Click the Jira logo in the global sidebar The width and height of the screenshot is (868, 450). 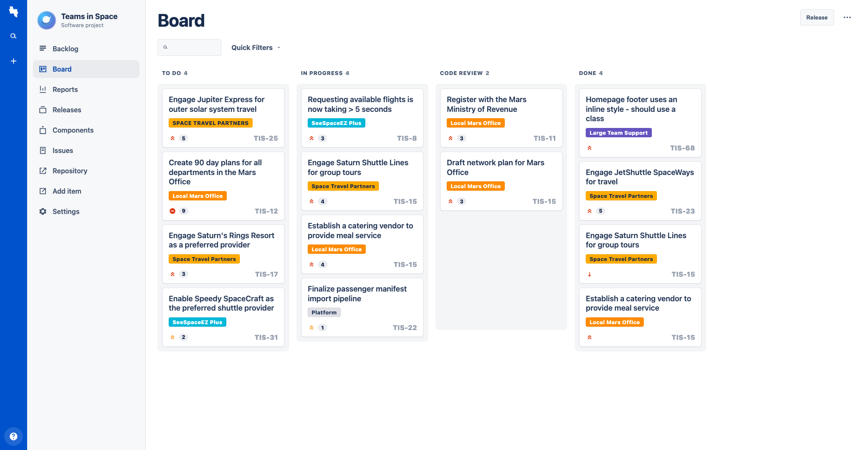pos(14,12)
